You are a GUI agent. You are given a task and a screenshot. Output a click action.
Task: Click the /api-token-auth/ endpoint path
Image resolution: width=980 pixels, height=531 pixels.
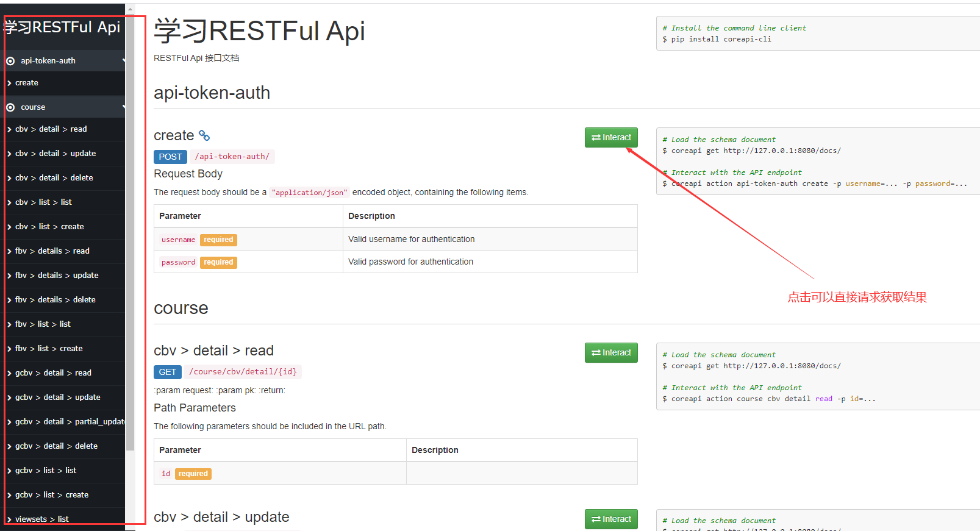click(232, 157)
